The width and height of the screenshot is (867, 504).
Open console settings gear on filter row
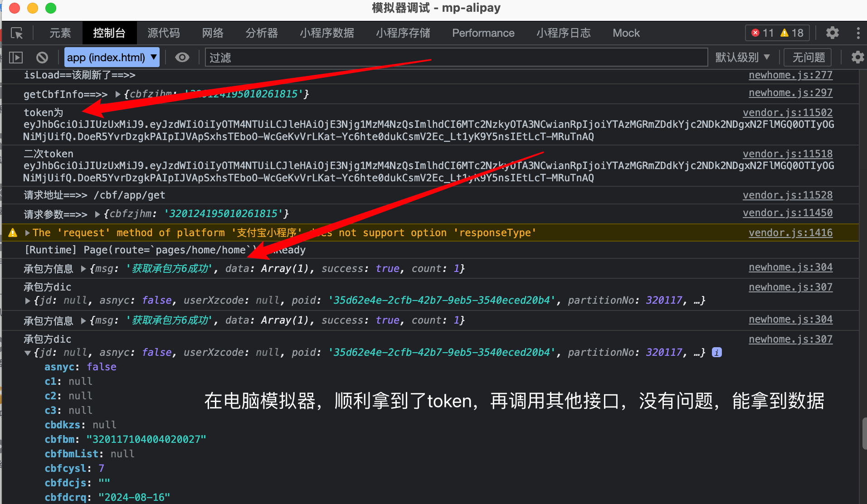857,58
